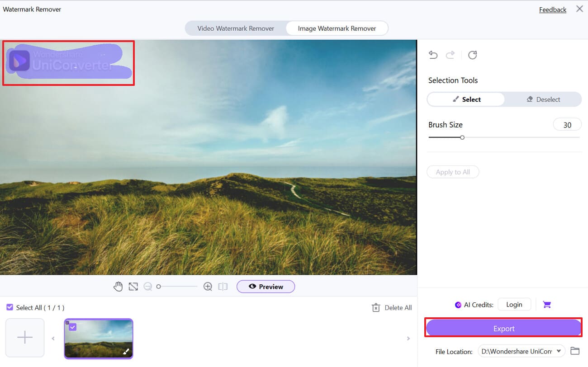The width and height of the screenshot is (588, 367).
Task: Switch to the Video Watermark Remover tab
Action: coord(236,28)
